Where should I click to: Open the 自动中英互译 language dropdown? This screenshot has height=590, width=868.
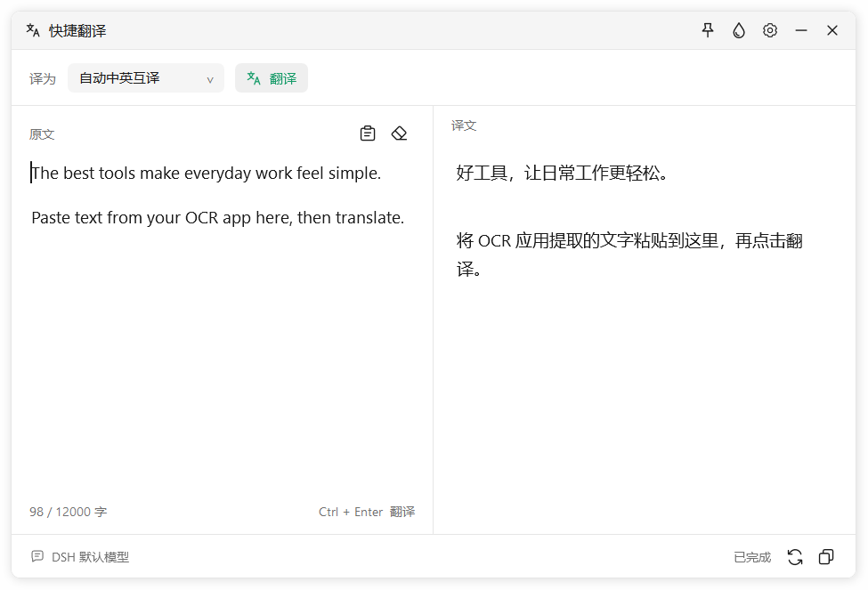pos(146,78)
